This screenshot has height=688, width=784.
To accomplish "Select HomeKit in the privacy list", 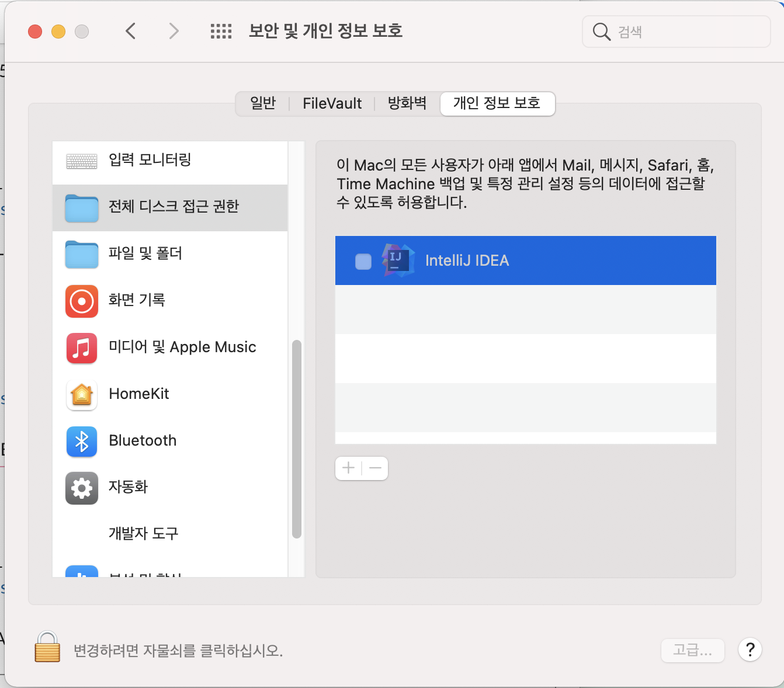I will [170, 395].
